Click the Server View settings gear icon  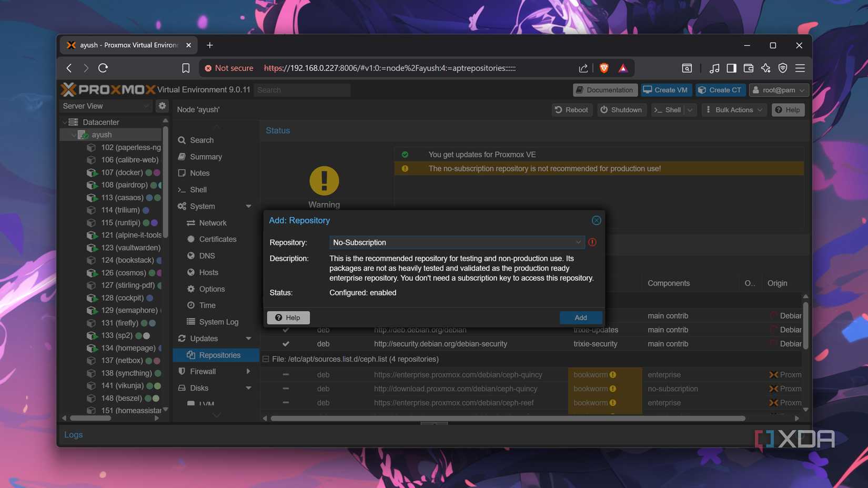tap(162, 106)
